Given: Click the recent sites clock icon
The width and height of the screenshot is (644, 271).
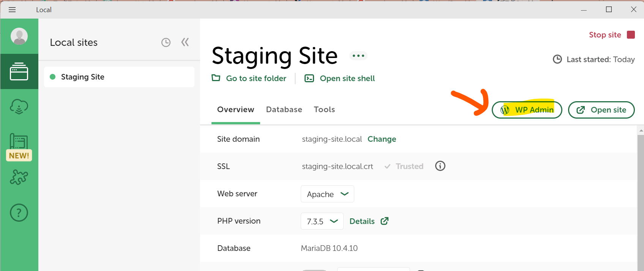Looking at the screenshot, I should tap(166, 42).
